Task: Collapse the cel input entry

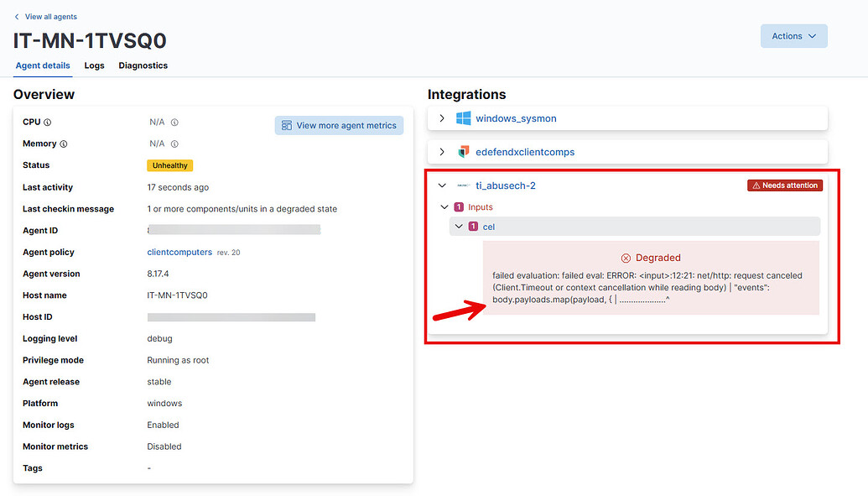Action: tap(459, 227)
